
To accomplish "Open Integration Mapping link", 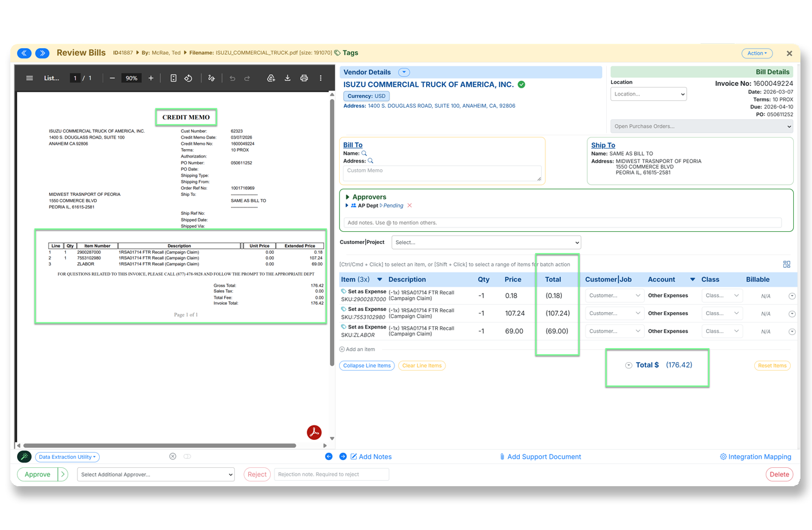I will (755, 457).
